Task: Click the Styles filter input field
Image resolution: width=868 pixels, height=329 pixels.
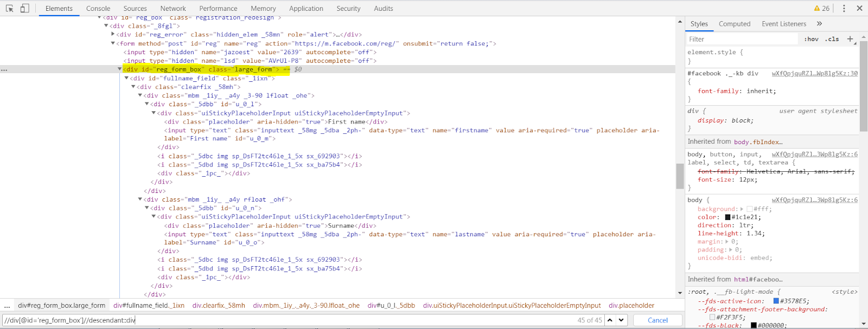Action: (743, 39)
